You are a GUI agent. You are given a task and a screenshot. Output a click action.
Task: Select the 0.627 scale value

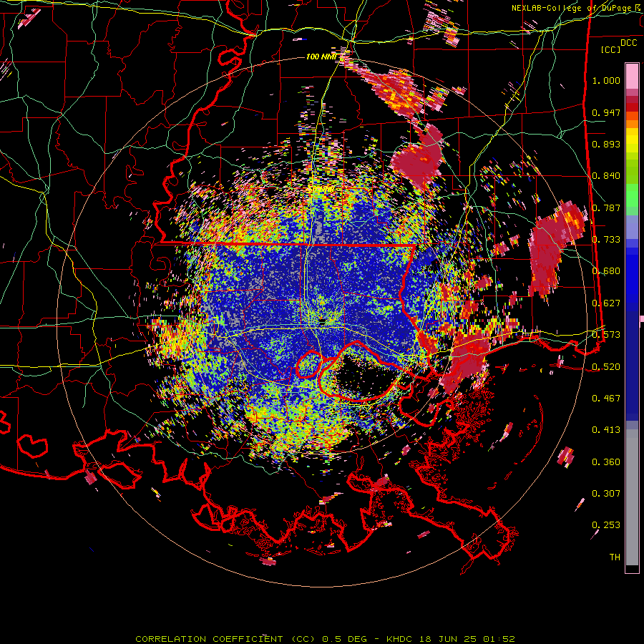pyautogui.click(x=606, y=303)
